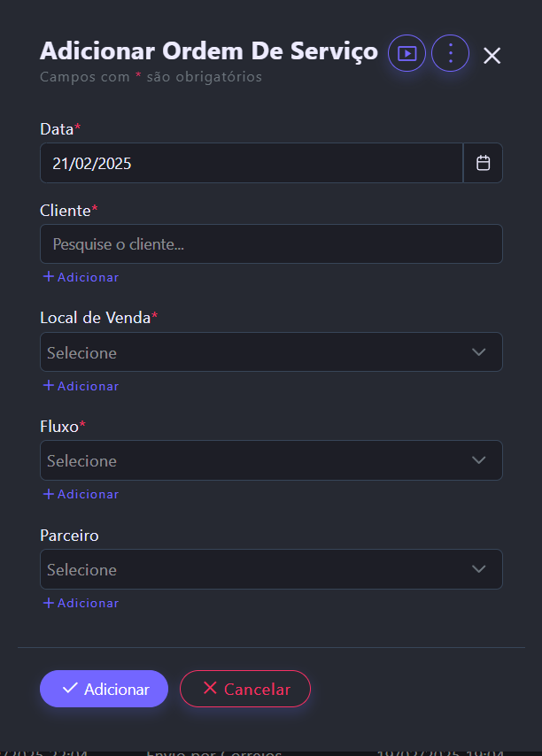Click the chevron in Local de Venda
The image size is (542, 756).
point(479,352)
